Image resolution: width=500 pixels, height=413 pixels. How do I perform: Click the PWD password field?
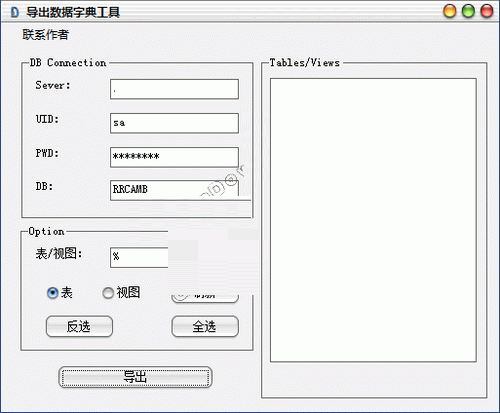point(174,157)
